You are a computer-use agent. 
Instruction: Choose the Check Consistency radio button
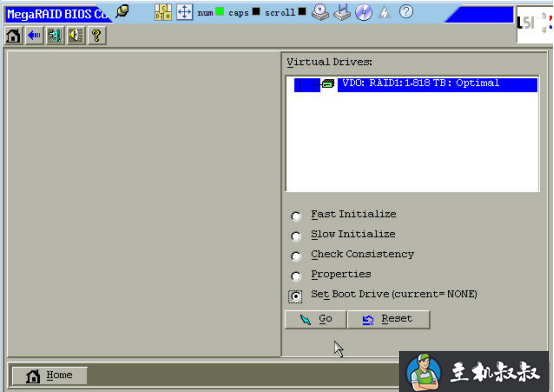coord(296,256)
